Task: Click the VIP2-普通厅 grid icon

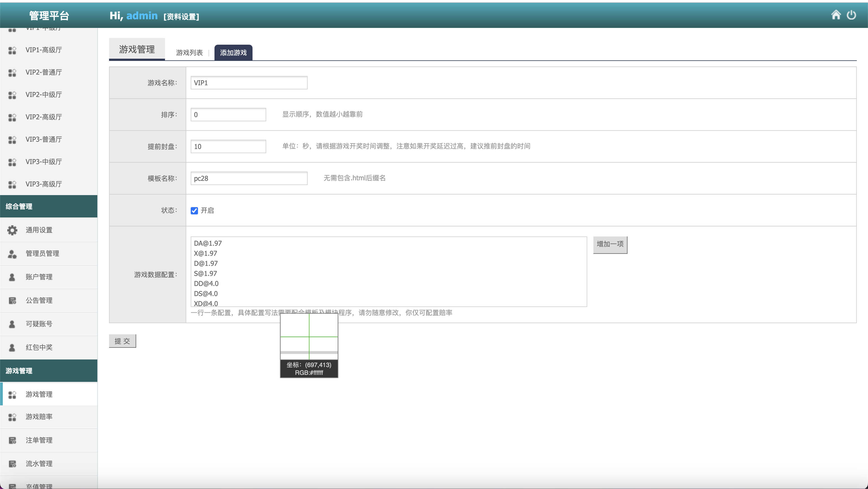Action: (12, 72)
